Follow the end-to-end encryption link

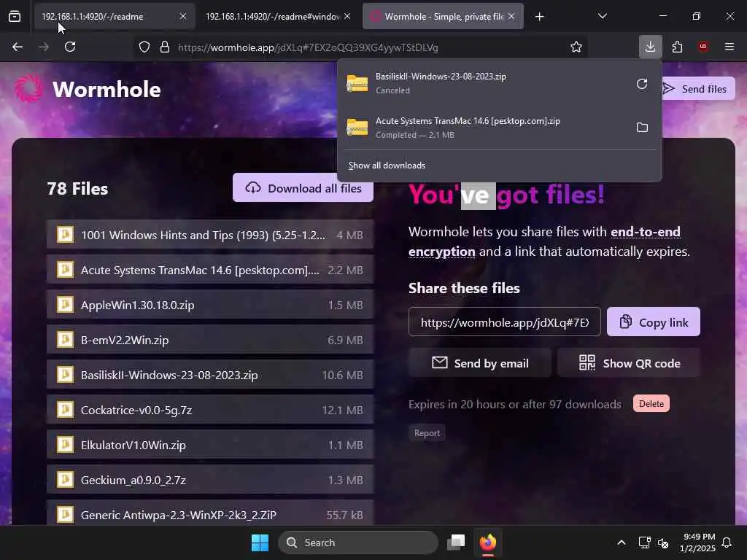coord(544,241)
